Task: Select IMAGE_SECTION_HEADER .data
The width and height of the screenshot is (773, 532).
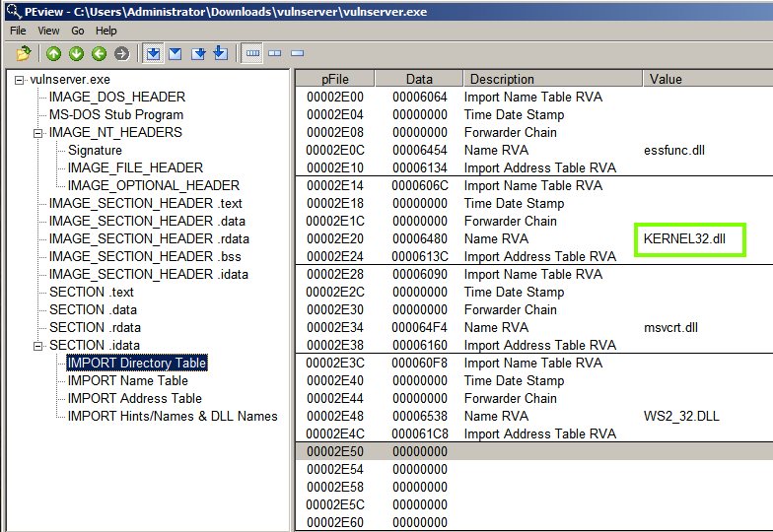Action: click(x=147, y=221)
